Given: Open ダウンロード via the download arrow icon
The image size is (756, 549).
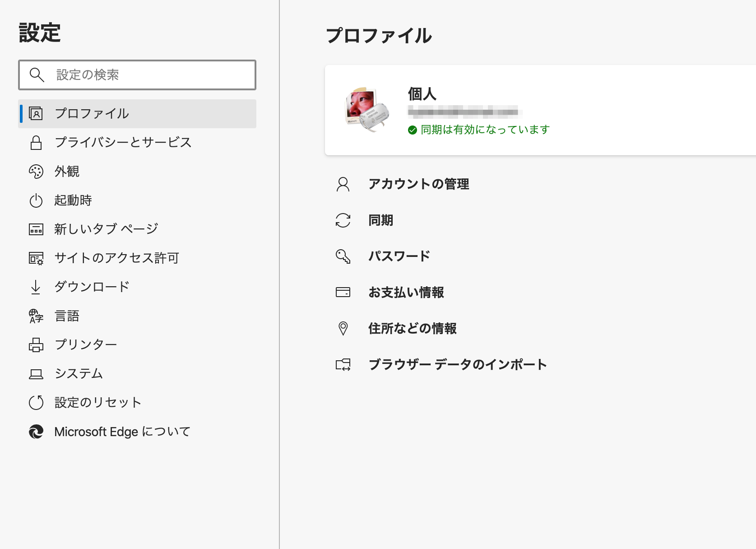Looking at the screenshot, I should pos(36,287).
